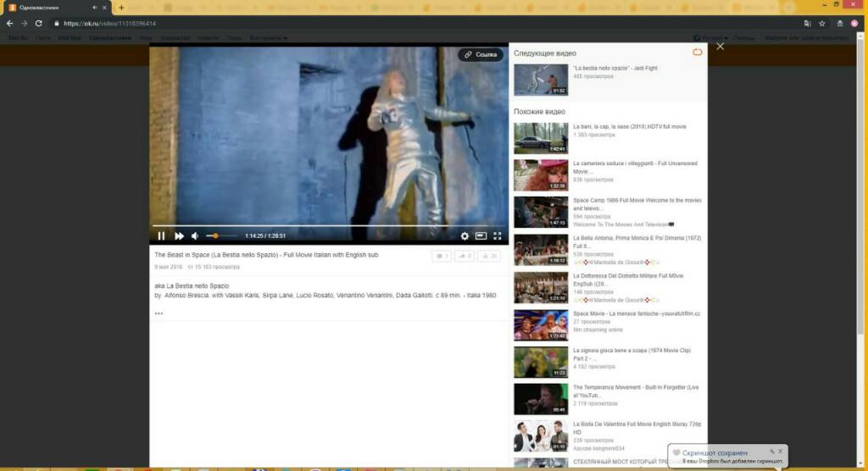Switch player to mini-player mode

click(481, 236)
